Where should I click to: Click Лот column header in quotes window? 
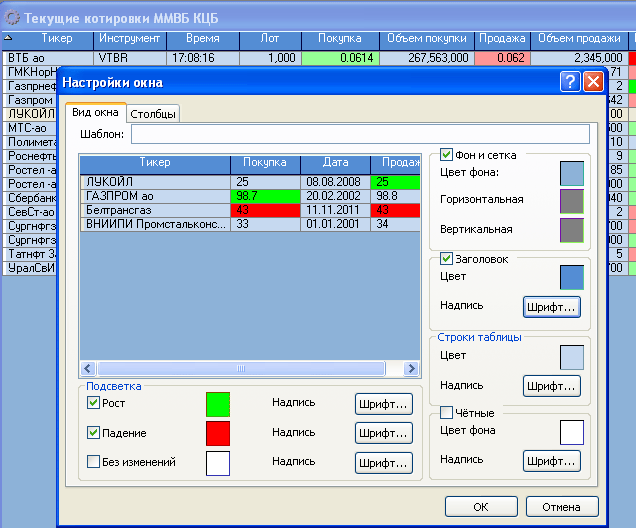coord(270,39)
